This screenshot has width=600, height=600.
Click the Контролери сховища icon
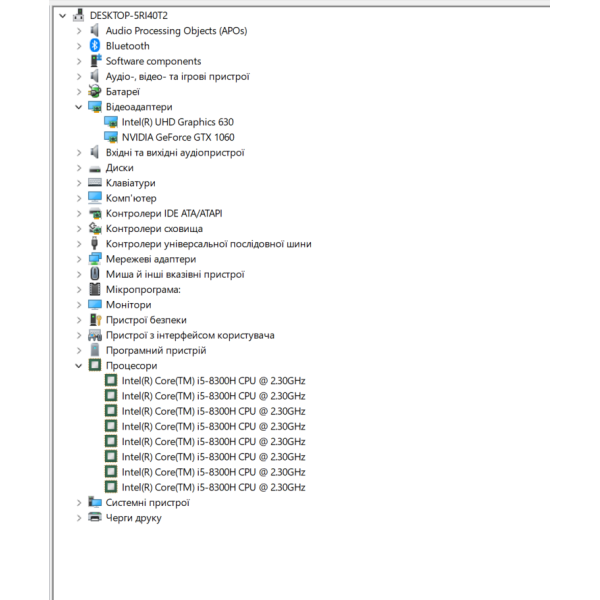click(x=95, y=228)
